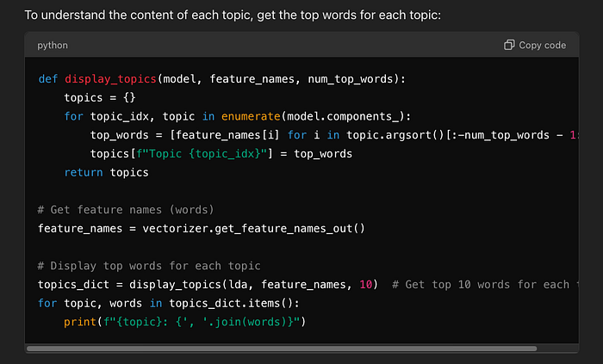603x364 pixels.
Task: Click the orange 'print' call
Action: click(x=80, y=322)
